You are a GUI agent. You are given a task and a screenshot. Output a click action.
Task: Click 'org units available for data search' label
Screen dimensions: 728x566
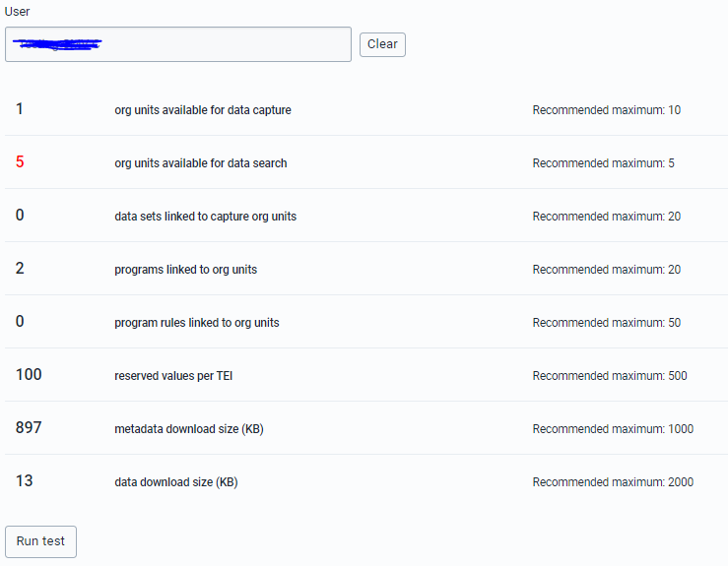(x=201, y=163)
